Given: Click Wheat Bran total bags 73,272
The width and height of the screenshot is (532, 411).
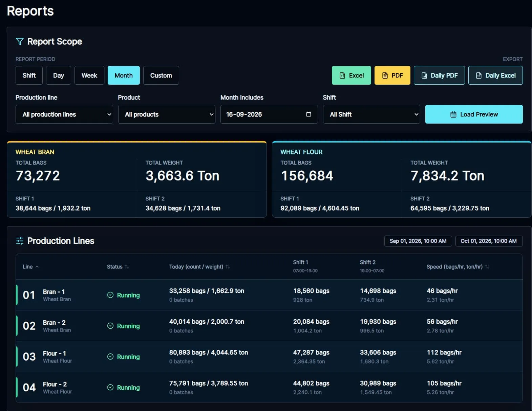Looking at the screenshot, I should tap(38, 175).
